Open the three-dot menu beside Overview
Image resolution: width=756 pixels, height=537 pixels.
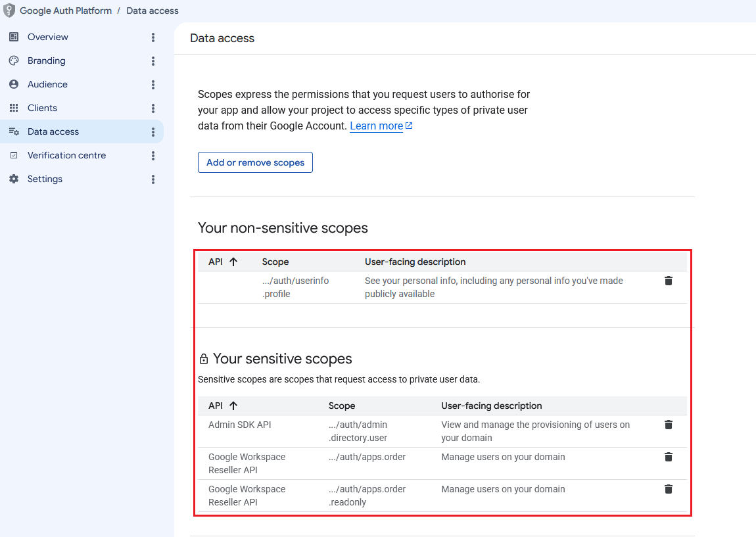[153, 37]
